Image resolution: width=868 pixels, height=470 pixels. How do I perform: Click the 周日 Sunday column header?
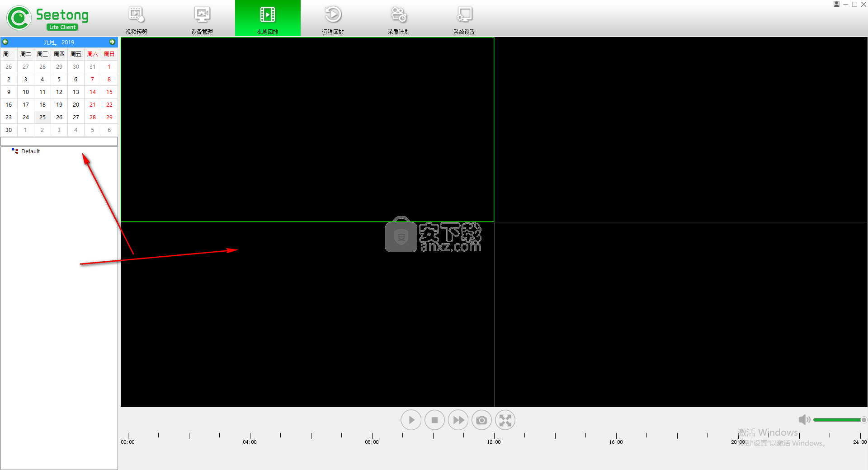109,54
